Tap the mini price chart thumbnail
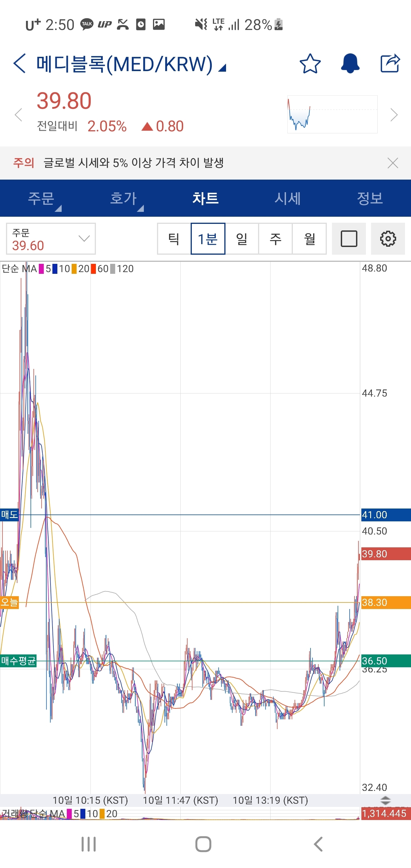Viewport: 411px width, 868px height. coord(332,114)
